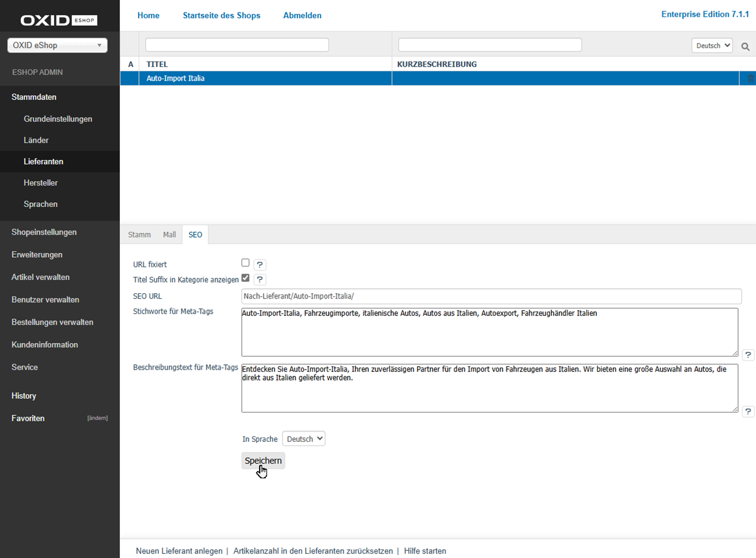Click the search magnifier icon
756x558 pixels.
745,46
